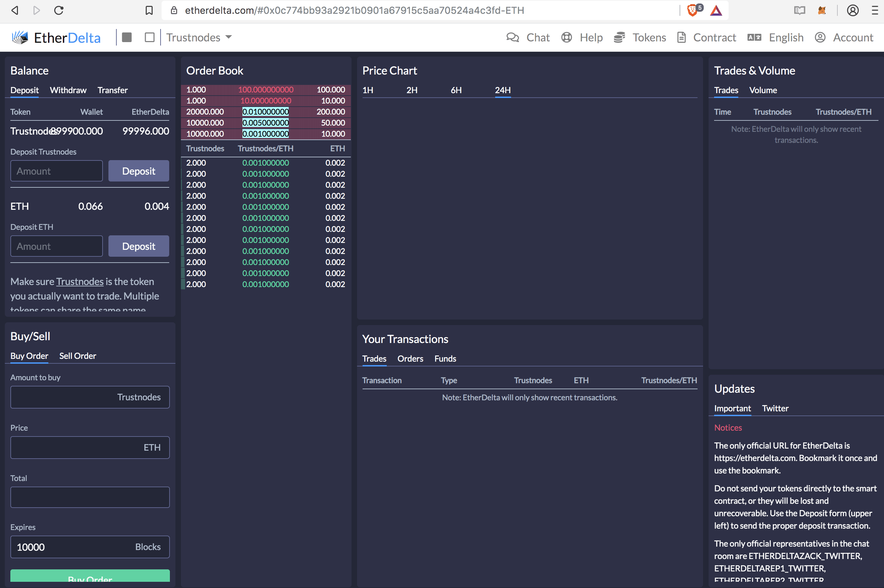Go back with the browser back arrow
The height and width of the screenshot is (588, 884).
coord(15,10)
